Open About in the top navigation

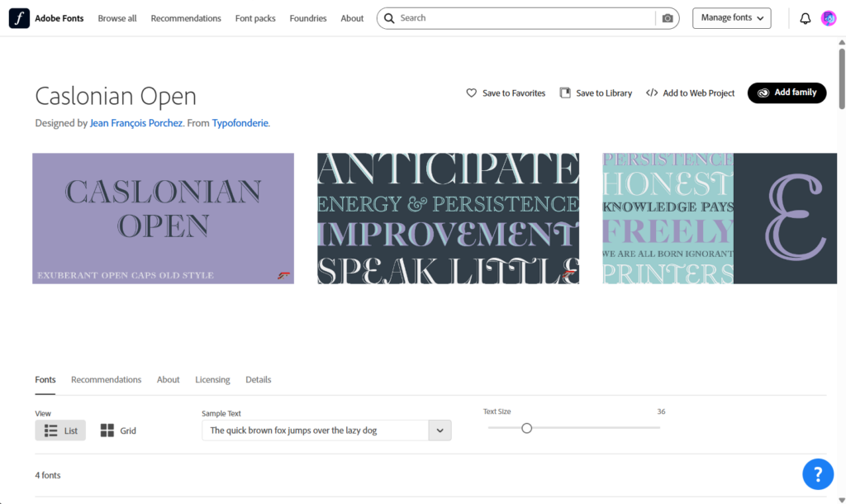(x=352, y=18)
